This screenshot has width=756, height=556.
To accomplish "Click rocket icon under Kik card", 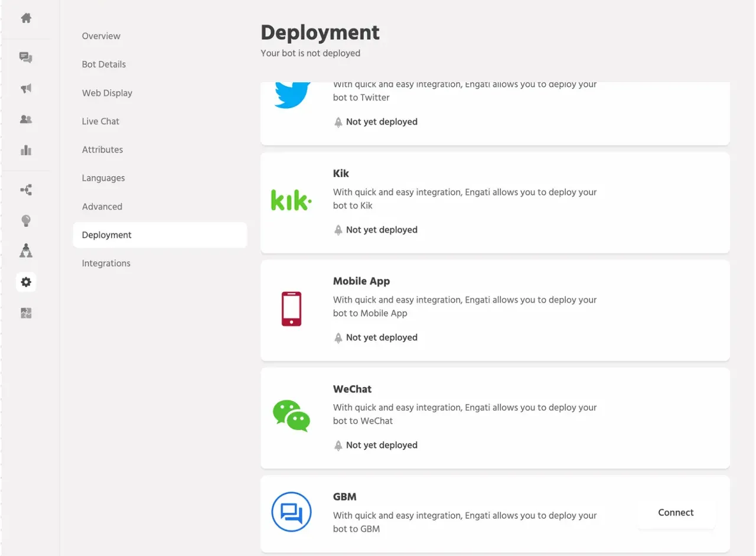I will click(x=338, y=230).
